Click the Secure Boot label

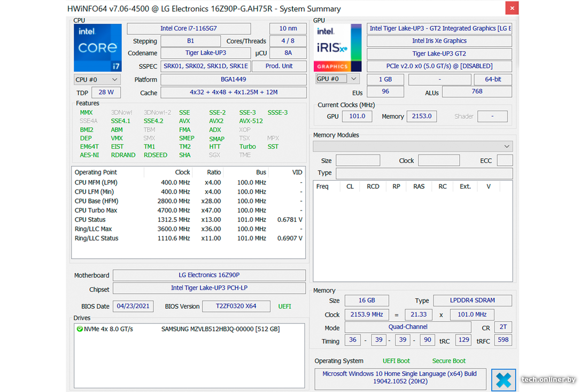pyautogui.click(x=448, y=361)
